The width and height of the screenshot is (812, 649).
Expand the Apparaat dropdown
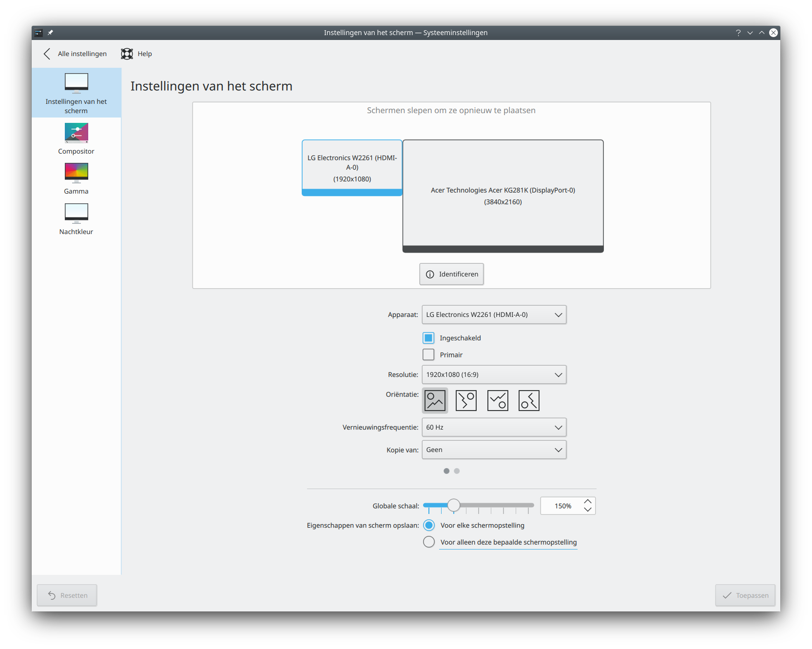[494, 315]
